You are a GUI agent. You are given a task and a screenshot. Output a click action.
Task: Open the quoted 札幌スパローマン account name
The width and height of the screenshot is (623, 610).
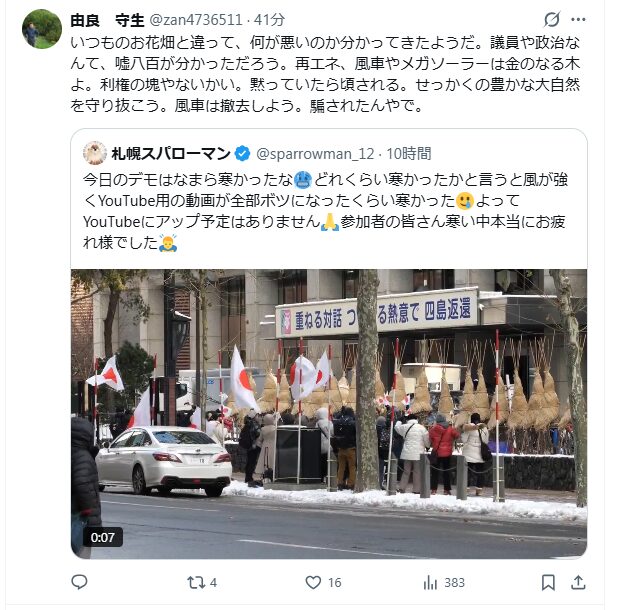(171, 153)
